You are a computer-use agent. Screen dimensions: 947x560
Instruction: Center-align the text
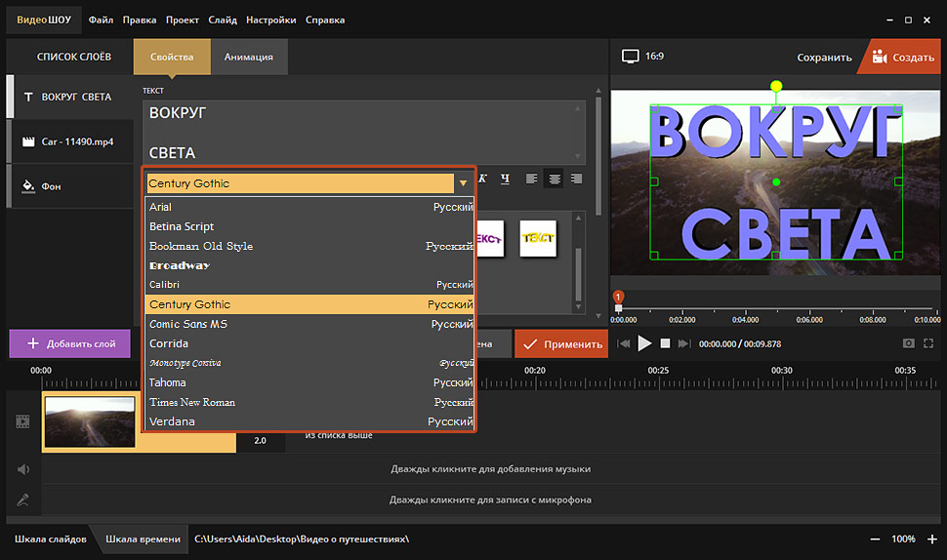tap(554, 179)
